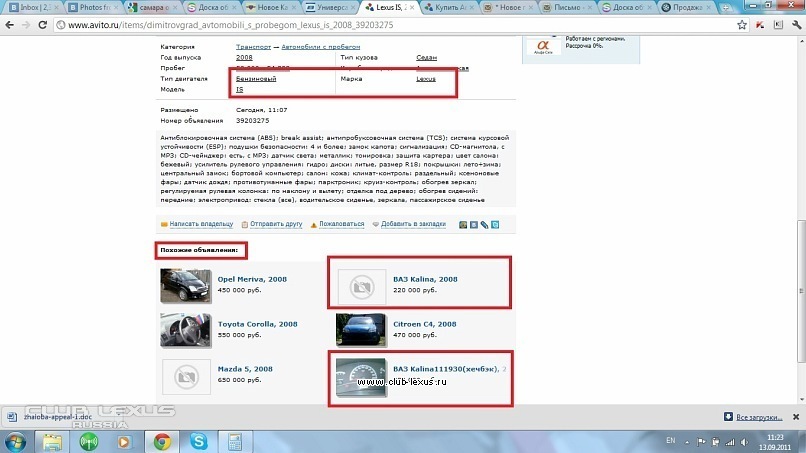Image resolution: width=806 pixels, height=453 pixels.
Task: Reload the page
Action: pos(43,25)
